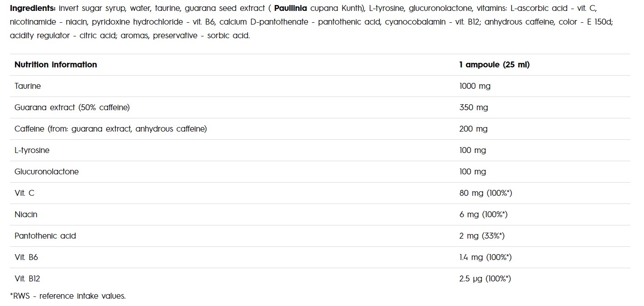
Task: Click the "Niacin" row label
Action: coord(26,214)
